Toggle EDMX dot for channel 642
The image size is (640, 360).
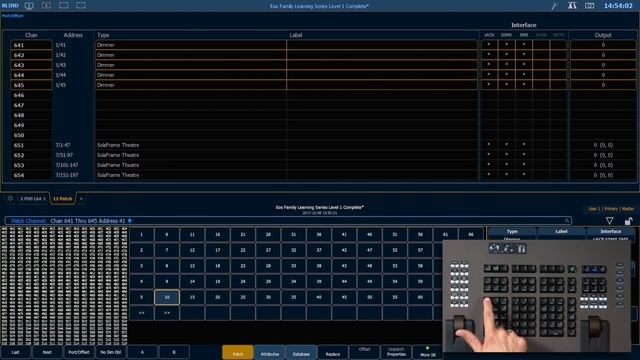point(506,54)
